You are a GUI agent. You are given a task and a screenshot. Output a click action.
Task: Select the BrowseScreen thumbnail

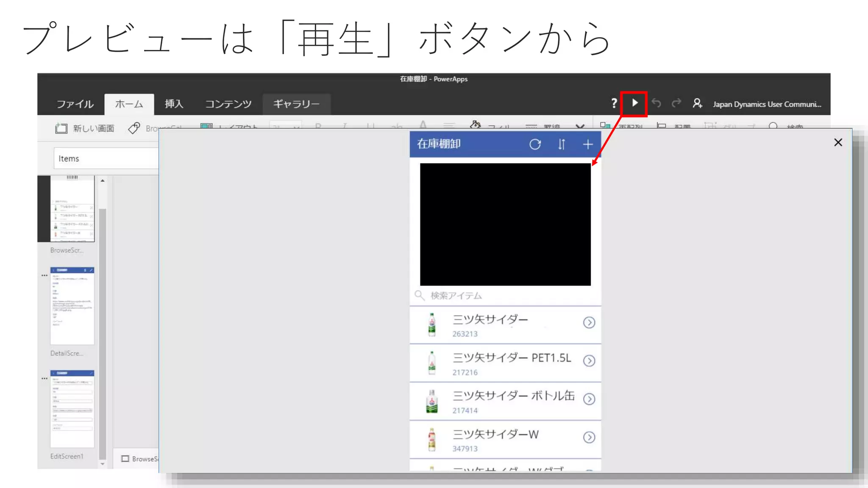[x=72, y=208]
